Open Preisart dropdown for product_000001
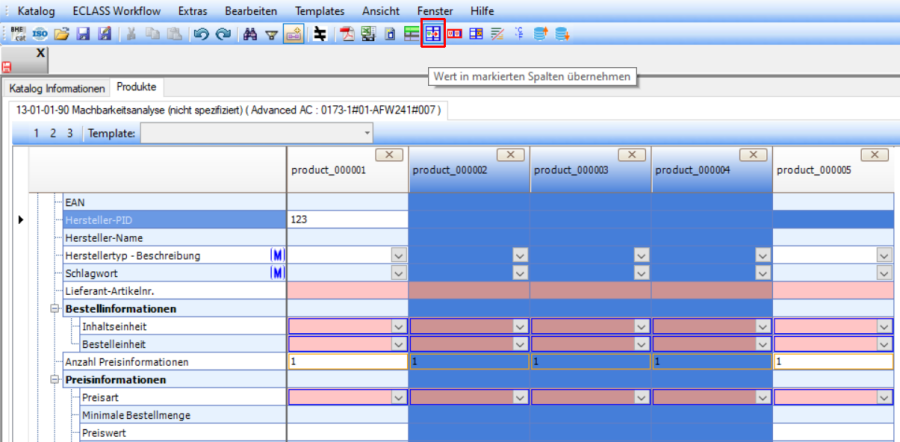The width and height of the screenshot is (900, 442). 399,397
